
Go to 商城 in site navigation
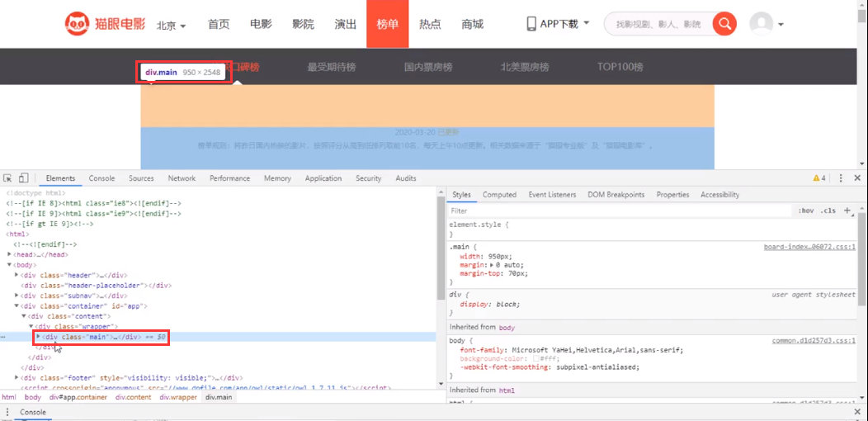click(472, 24)
